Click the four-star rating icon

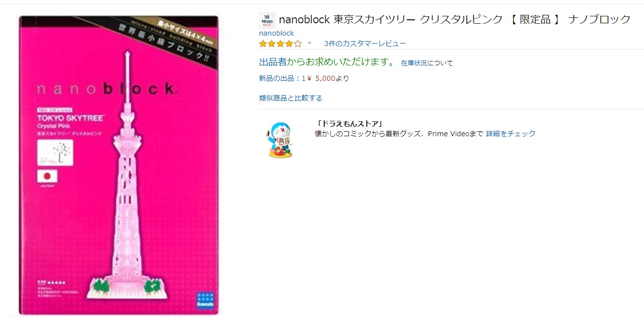[280, 44]
